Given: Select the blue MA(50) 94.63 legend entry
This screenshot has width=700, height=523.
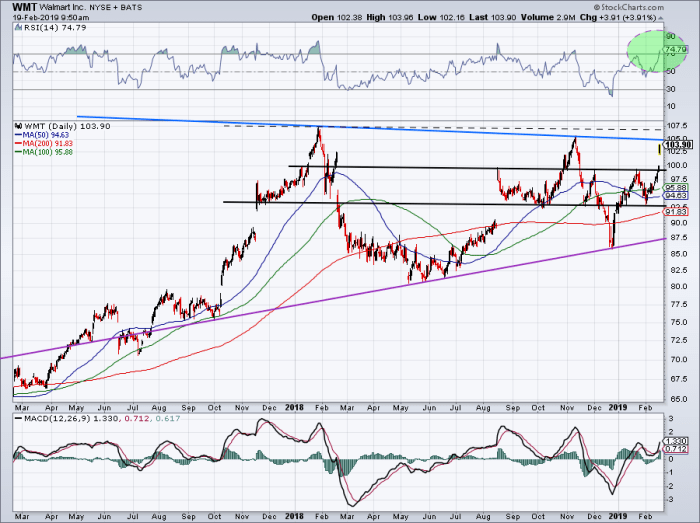Looking at the screenshot, I should click(42, 135).
